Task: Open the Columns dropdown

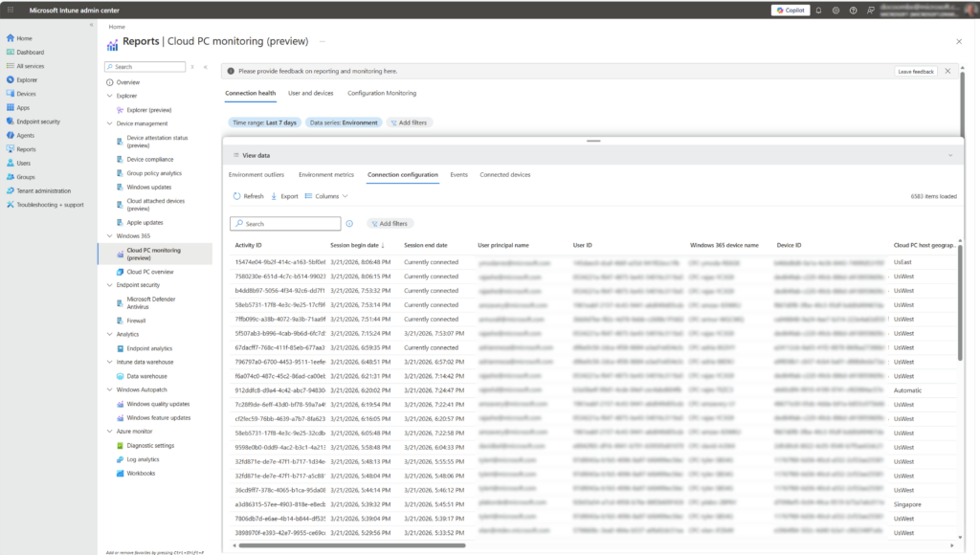Action: [326, 196]
